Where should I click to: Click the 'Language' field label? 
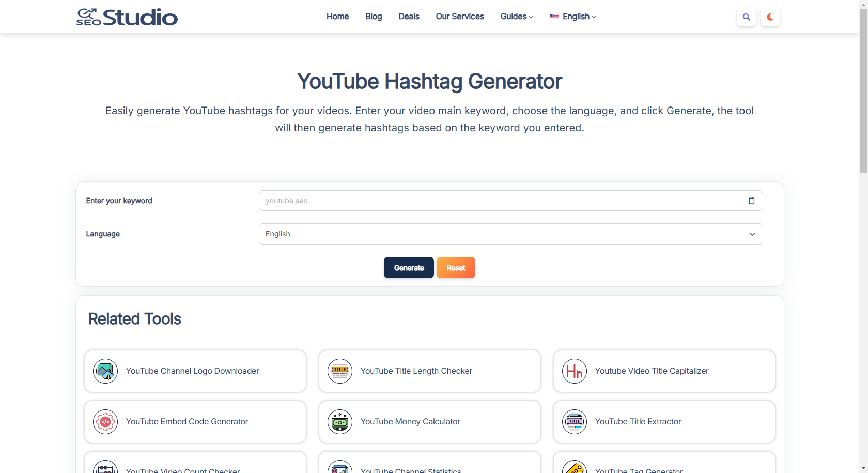tap(103, 234)
